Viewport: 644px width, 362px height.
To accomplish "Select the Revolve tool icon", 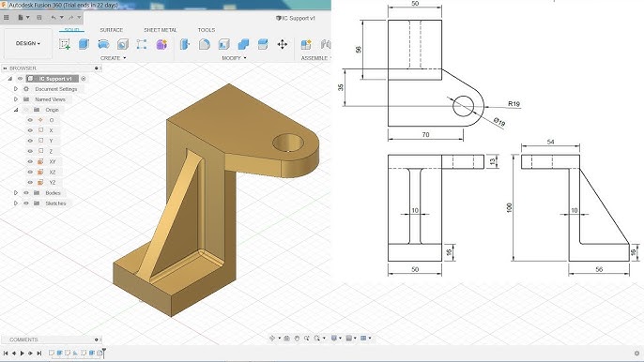I will coord(103,44).
